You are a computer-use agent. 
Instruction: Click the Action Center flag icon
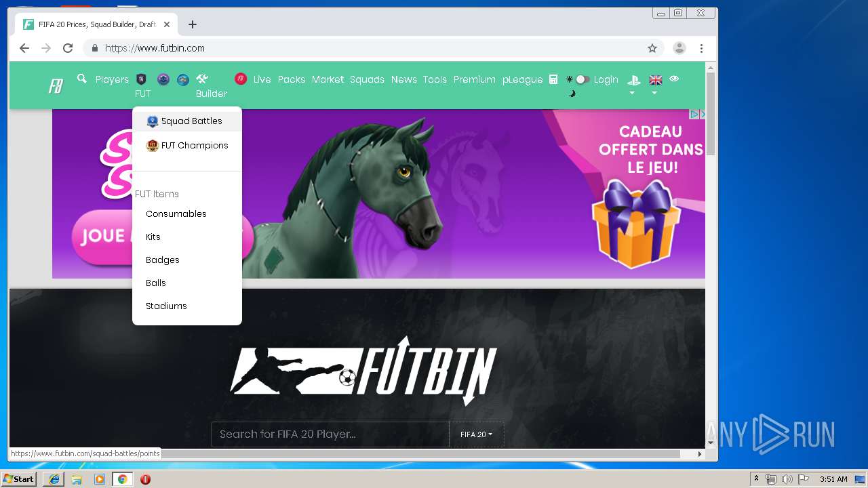point(803,479)
